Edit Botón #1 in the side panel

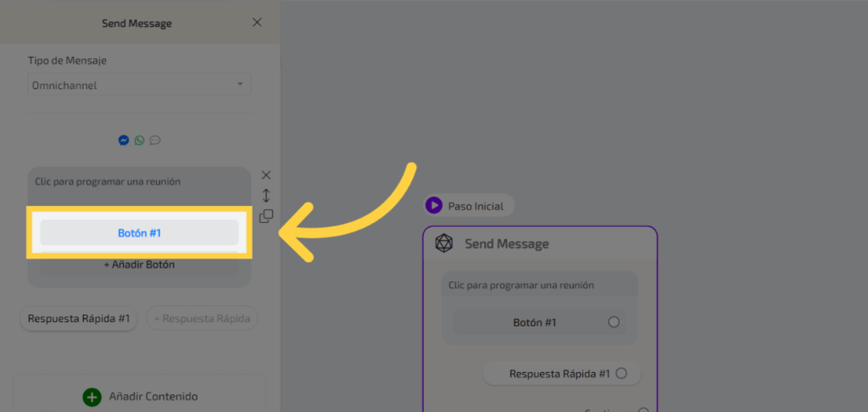pyautogui.click(x=139, y=233)
